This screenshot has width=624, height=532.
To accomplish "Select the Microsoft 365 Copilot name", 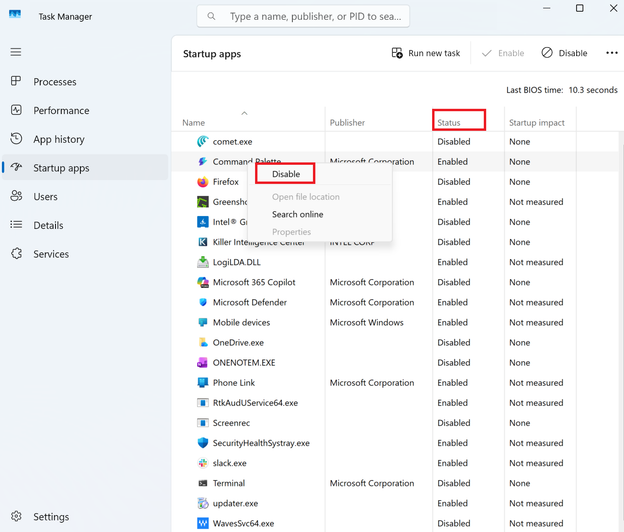I will (x=254, y=282).
